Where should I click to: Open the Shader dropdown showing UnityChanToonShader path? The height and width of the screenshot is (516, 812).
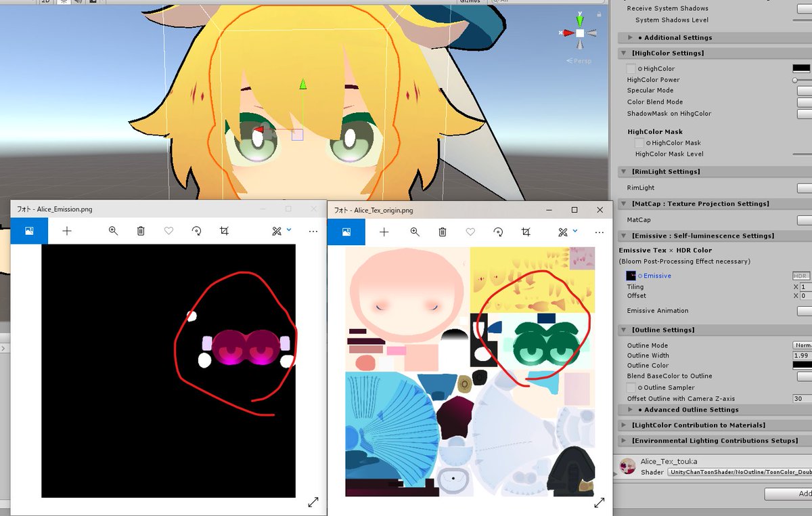pos(740,472)
